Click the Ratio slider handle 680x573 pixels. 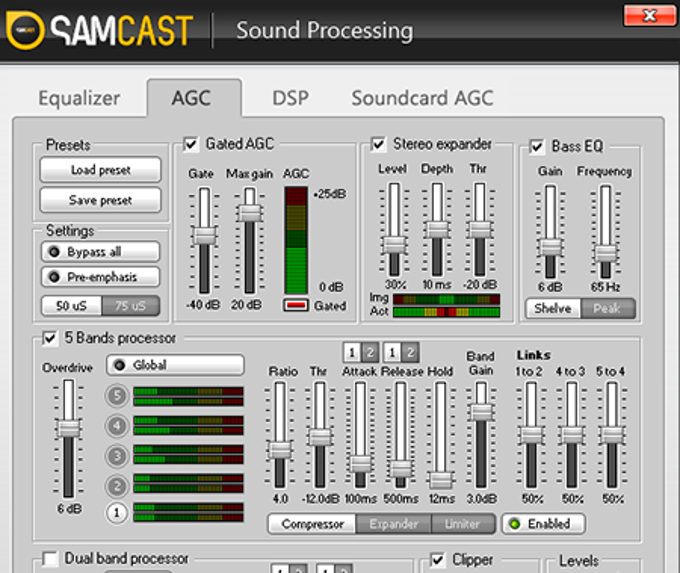pos(280,449)
